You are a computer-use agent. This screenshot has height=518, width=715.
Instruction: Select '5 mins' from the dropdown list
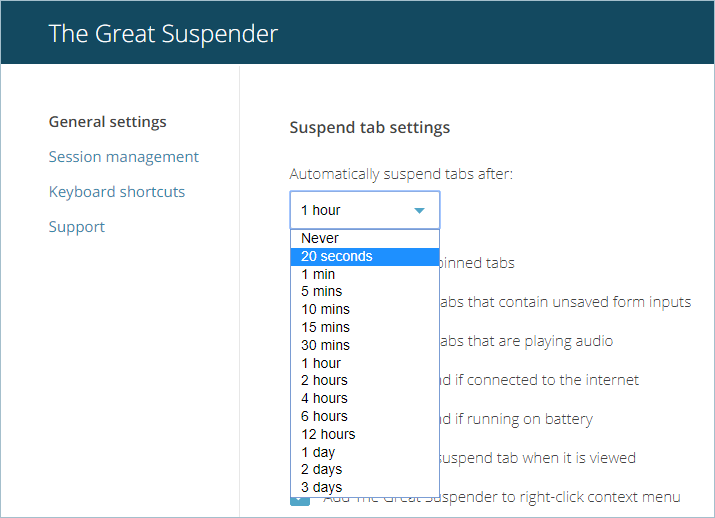(321, 291)
